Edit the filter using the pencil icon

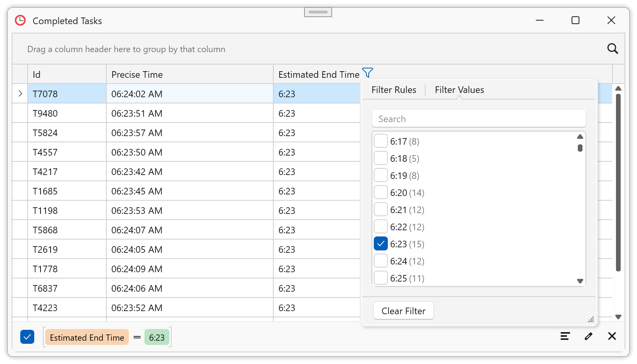(x=588, y=336)
